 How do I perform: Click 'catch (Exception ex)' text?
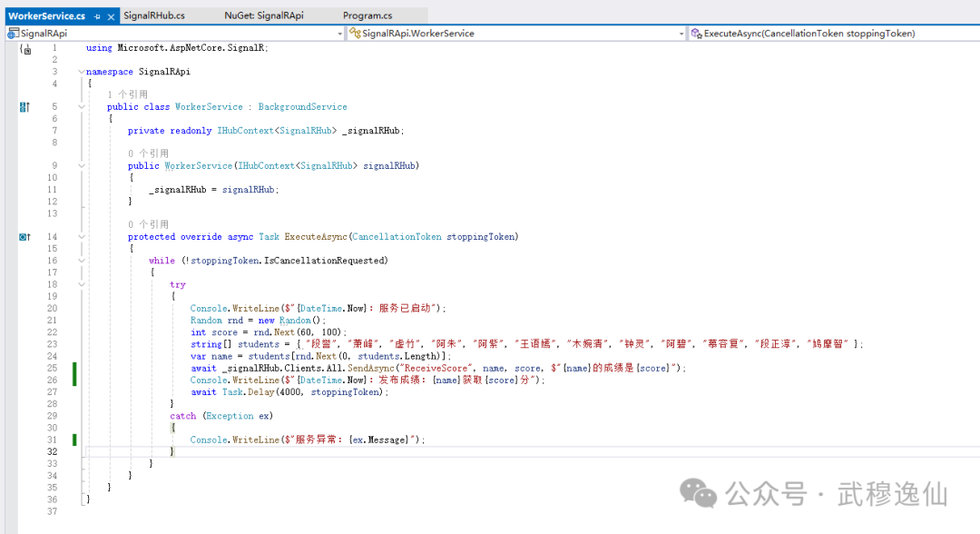[221, 416]
